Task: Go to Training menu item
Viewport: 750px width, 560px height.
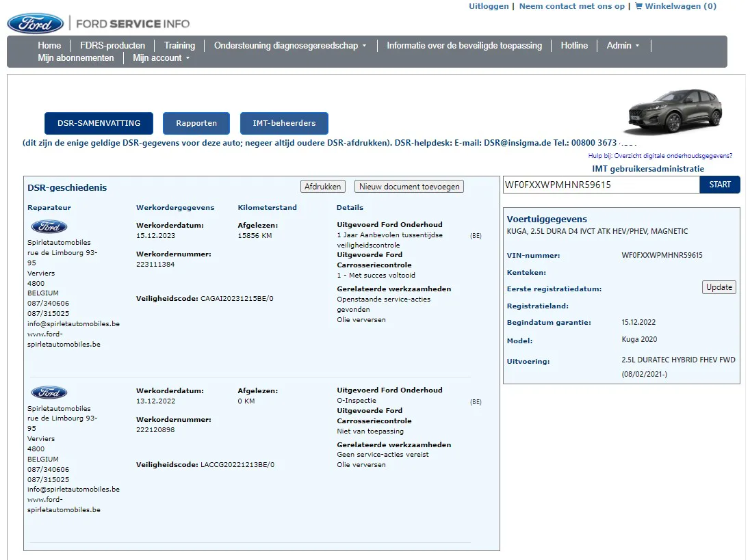Action: pos(179,45)
